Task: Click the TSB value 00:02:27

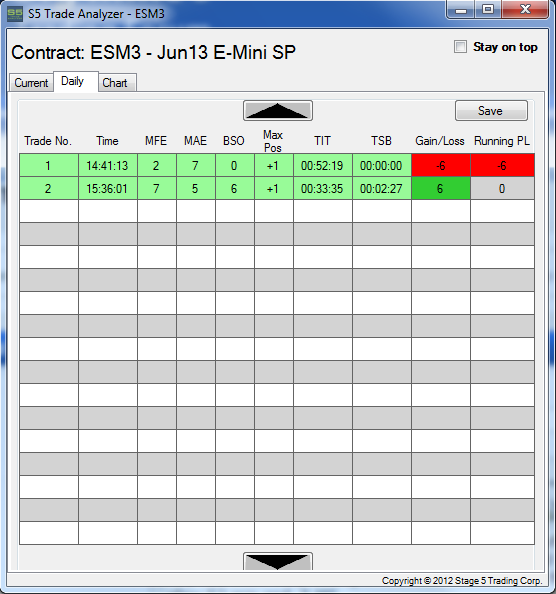Action: click(x=382, y=188)
